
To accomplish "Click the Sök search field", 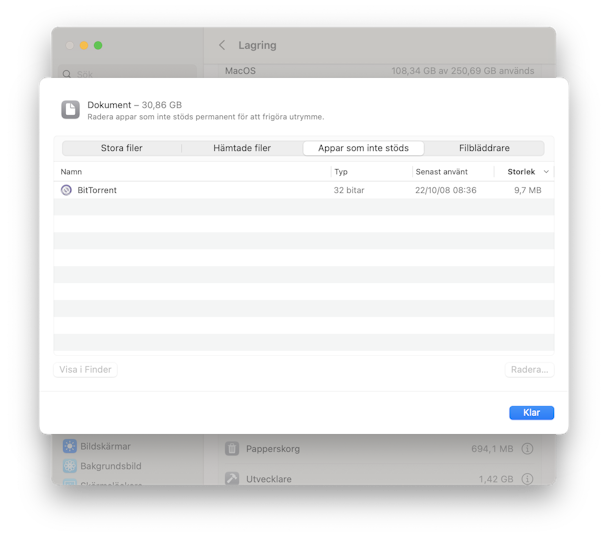I will (x=128, y=73).
